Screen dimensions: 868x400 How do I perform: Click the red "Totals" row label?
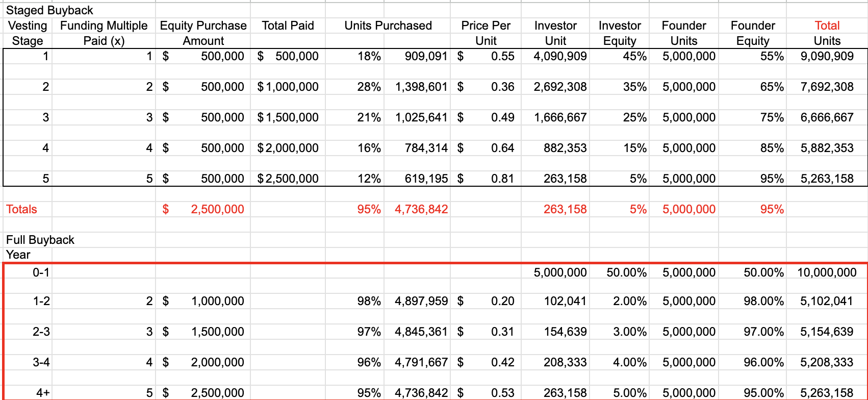click(x=21, y=209)
